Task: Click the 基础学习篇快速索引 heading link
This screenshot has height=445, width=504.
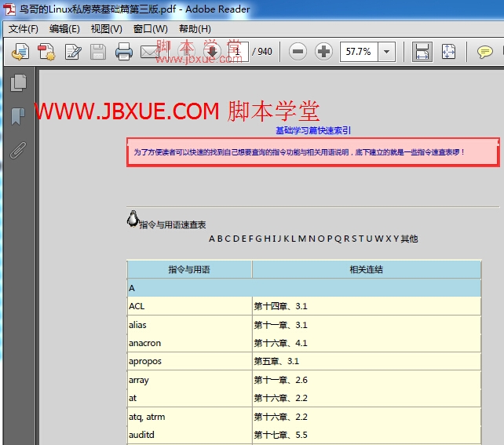Action: [x=313, y=130]
